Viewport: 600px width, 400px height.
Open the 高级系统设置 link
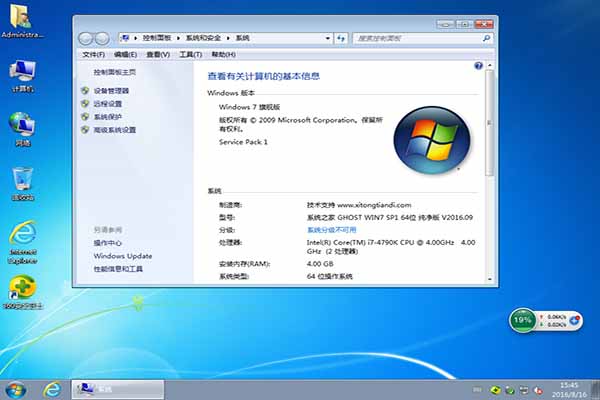[114, 130]
